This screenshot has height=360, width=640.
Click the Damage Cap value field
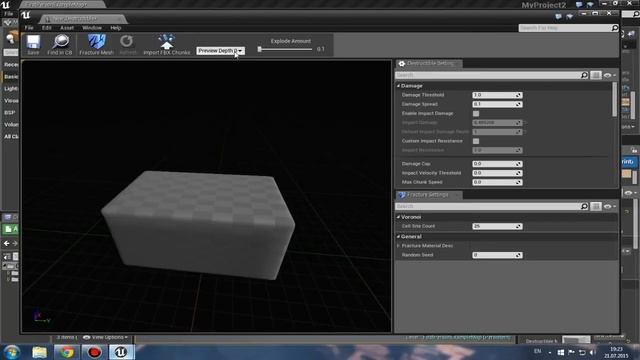click(x=497, y=164)
